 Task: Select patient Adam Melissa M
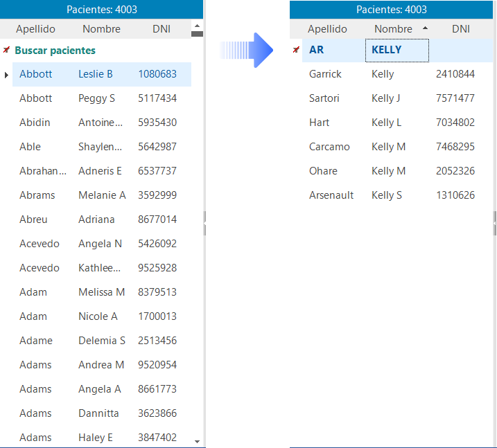pos(102,292)
